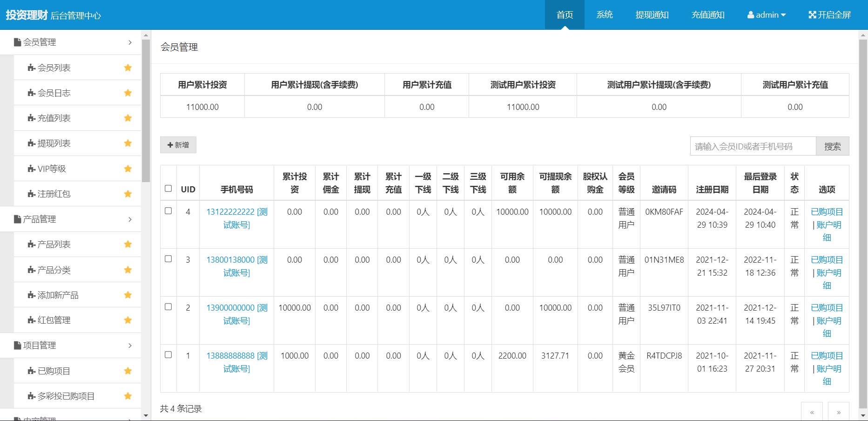Click the puzzle icon before 充值列表

point(32,118)
